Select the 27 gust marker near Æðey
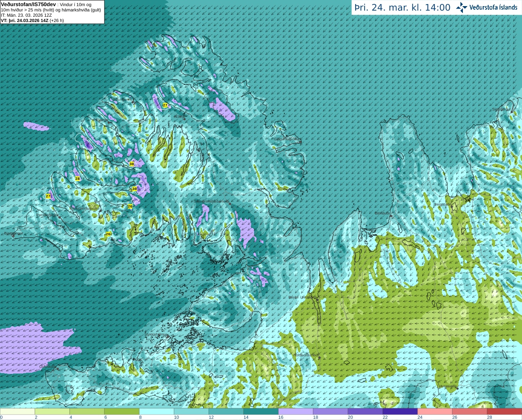Screen dimensions: 522x420 pyautogui.click(x=165, y=105)
